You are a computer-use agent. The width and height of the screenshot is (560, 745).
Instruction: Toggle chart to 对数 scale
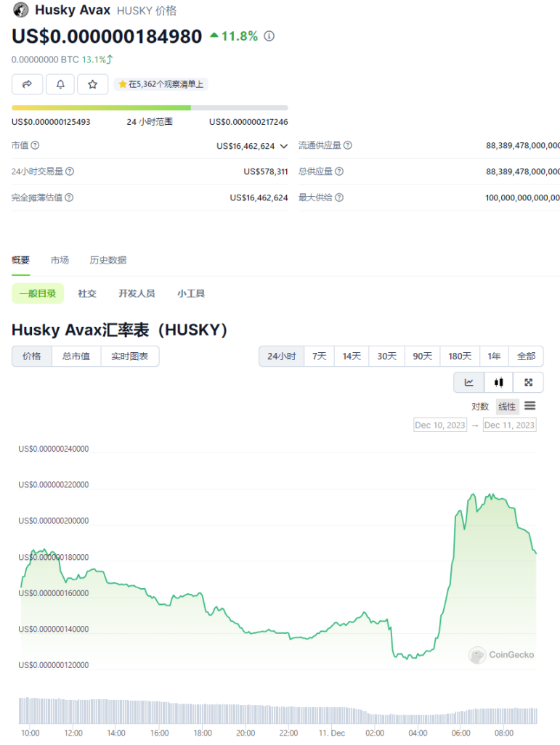click(480, 407)
